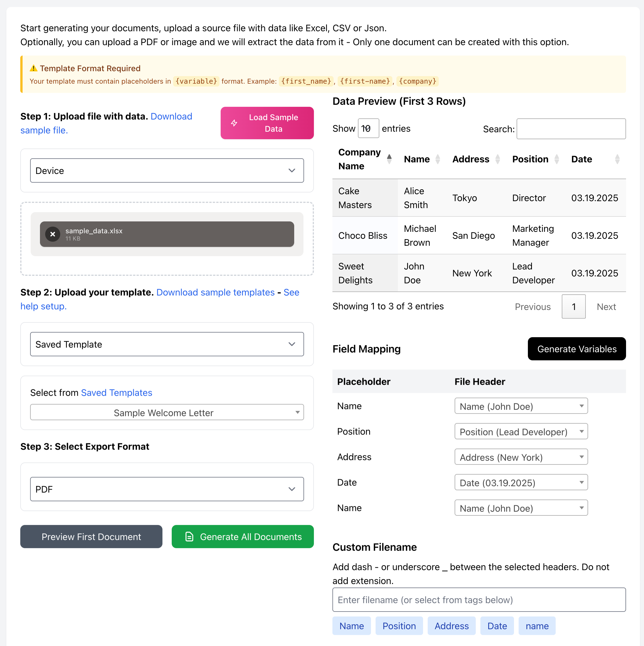Screen dimensions: 644x646
Task: Add the Position tag to filename
Action: tap(399, 626)
